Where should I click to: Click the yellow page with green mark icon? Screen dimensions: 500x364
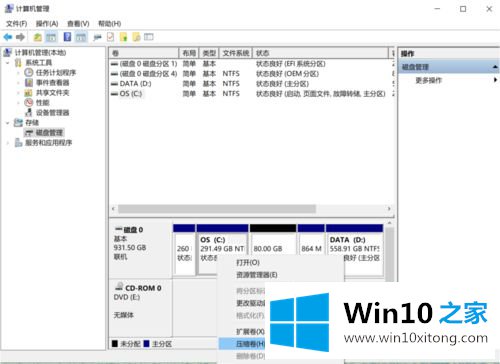[x=124, y=37]
